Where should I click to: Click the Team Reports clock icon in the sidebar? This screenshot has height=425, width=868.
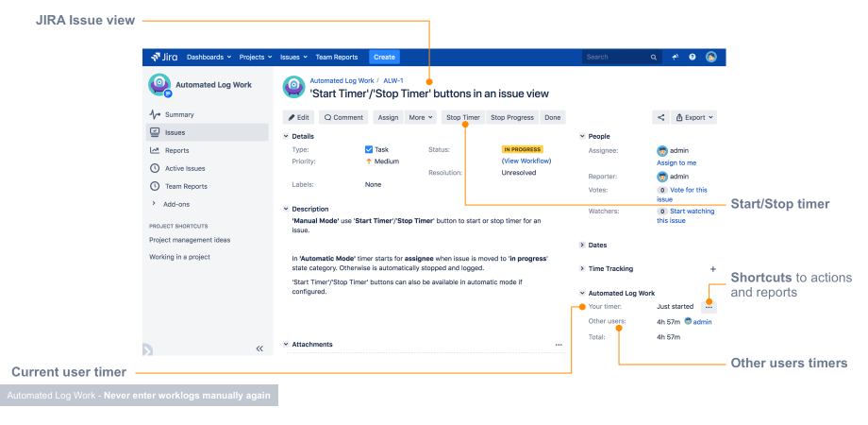[155, 186]
